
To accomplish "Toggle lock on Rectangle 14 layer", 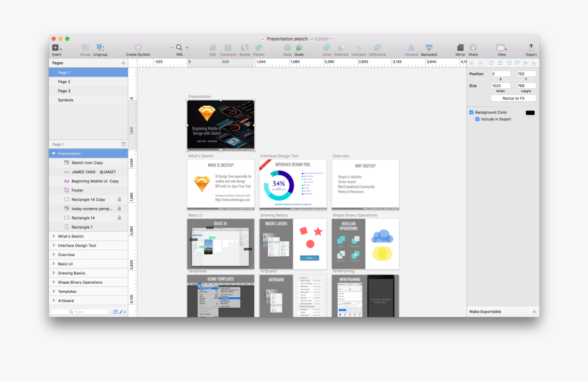I will [x=120, y=218].
